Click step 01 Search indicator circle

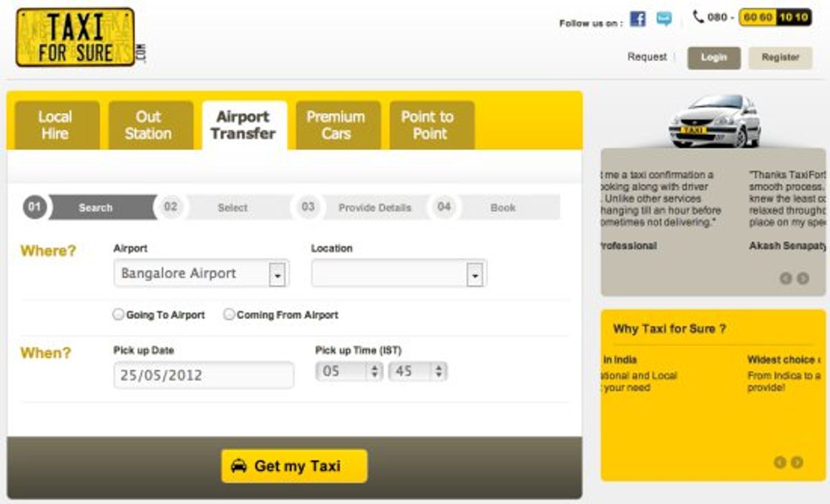(34, 207)
